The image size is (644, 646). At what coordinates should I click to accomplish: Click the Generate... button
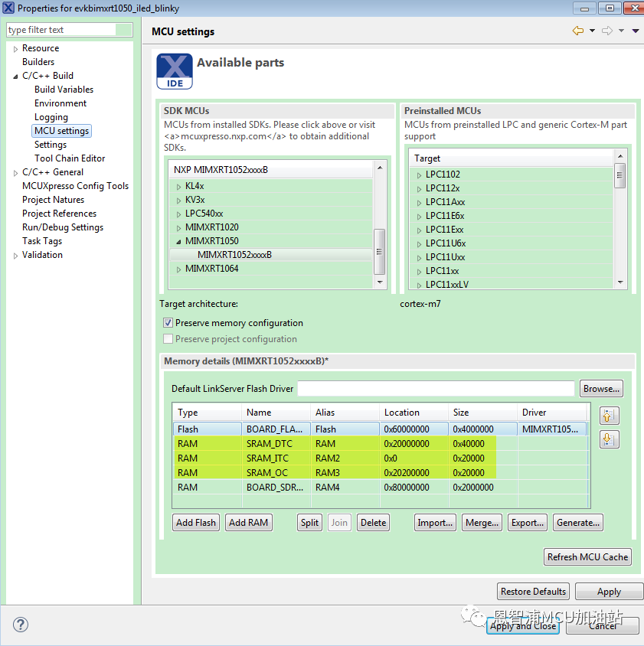(578, 523)
